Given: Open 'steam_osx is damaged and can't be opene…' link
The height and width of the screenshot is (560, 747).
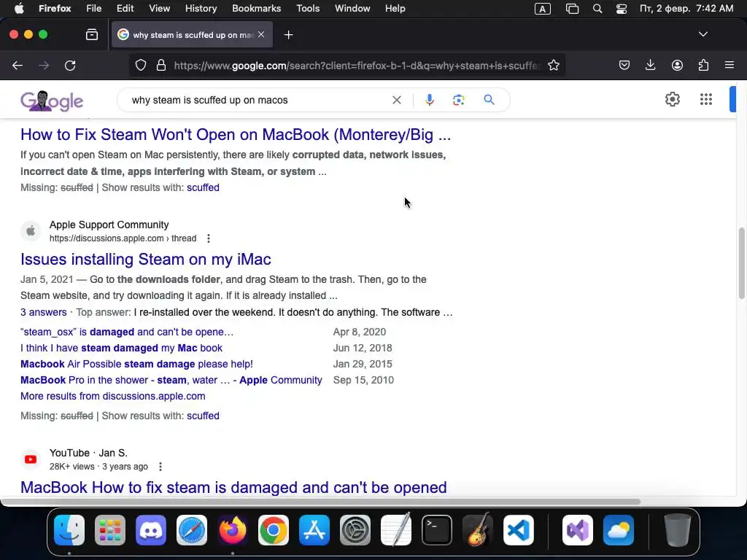Looking at the screenshot, I should [127, 332].
